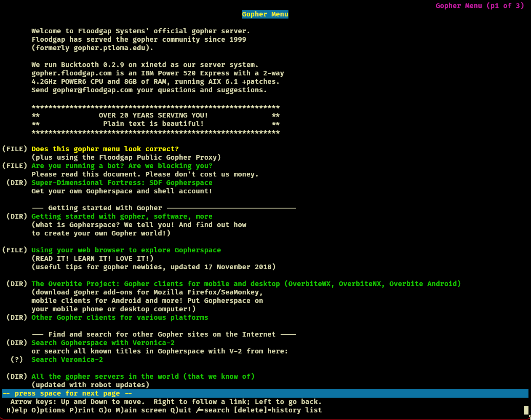
Task: Click '(plus using the Floodgap Public Gopher Proxy)' text
Action: (x=126, y=158)
